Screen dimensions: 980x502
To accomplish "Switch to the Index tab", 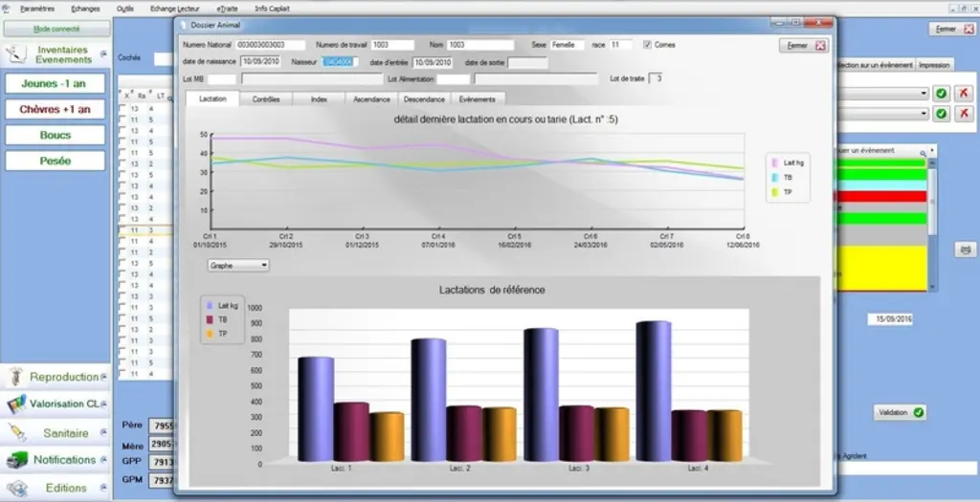I will click(319, 99).
